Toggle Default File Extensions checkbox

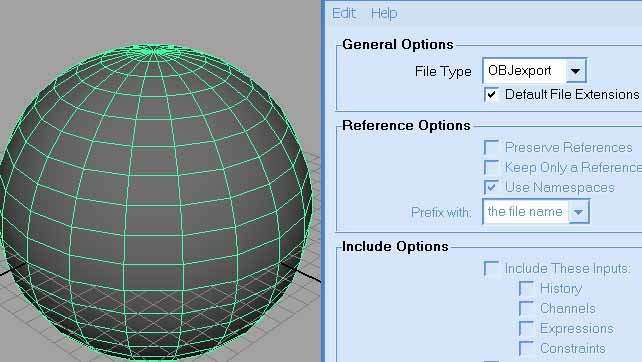pyautogui.click(x=491, y=95)
